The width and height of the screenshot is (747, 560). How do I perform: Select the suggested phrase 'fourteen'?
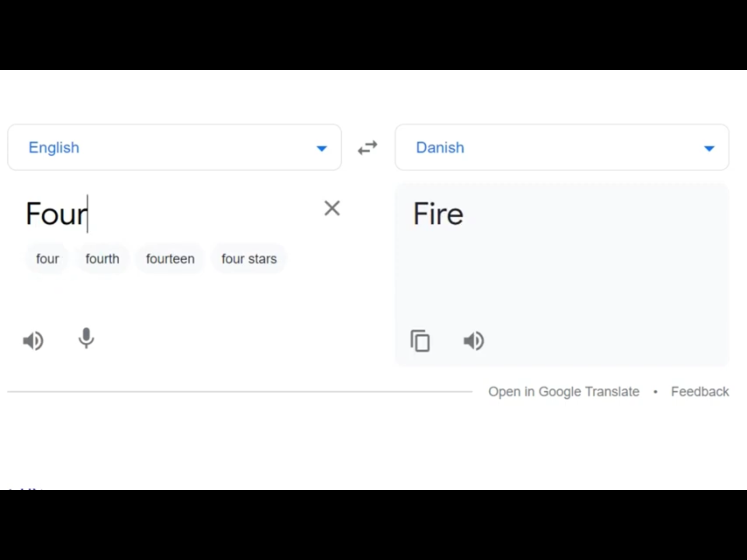tap(169, 259)
